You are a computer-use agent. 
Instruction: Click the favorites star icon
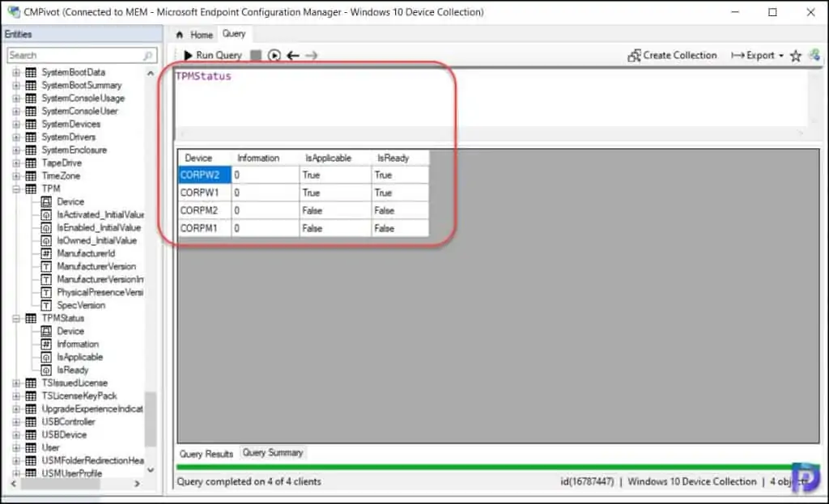(796, 56)
